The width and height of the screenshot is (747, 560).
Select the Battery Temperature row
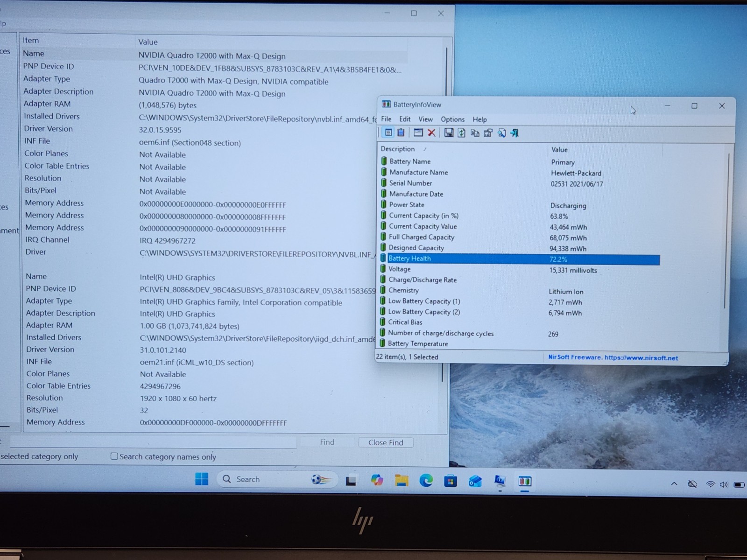520,344
